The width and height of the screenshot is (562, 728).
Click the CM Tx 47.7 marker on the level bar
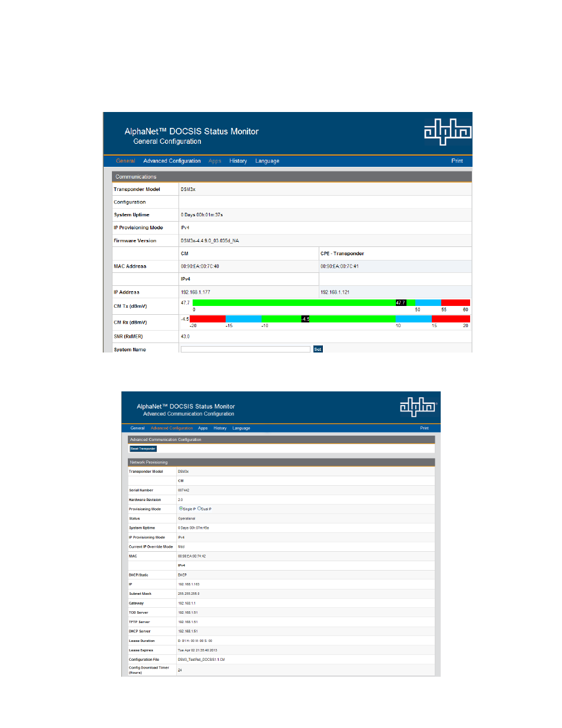401,302
